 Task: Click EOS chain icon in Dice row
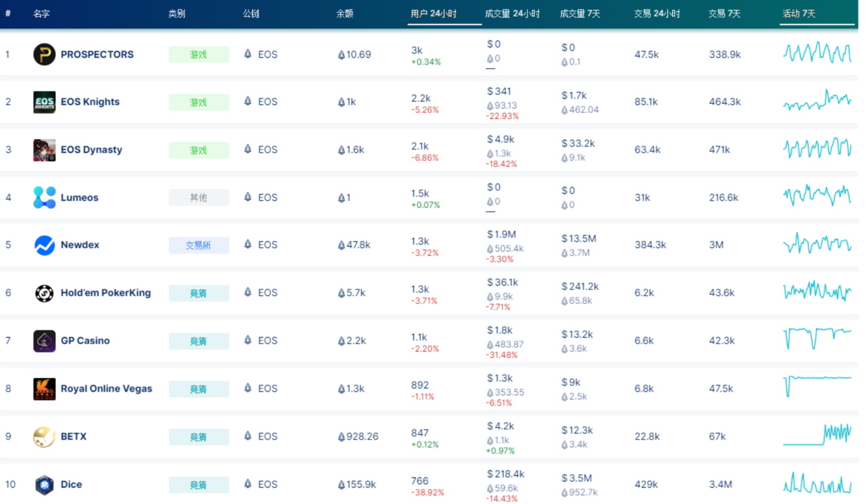(247, 484)
